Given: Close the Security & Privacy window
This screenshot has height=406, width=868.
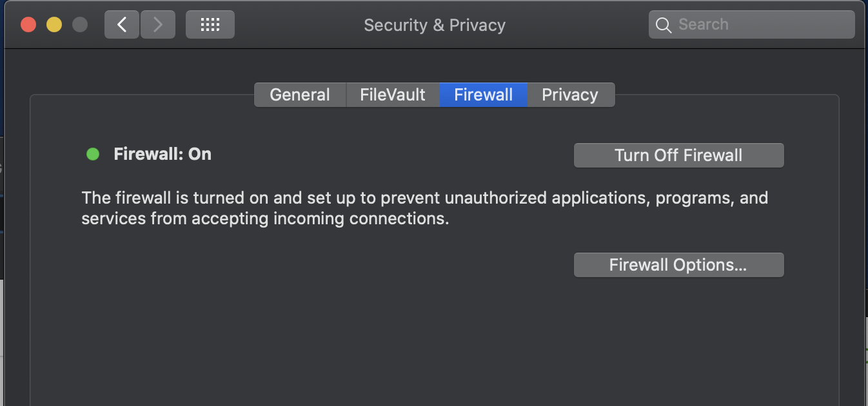Looking at the screenshot, I should (x=28, y=25).
